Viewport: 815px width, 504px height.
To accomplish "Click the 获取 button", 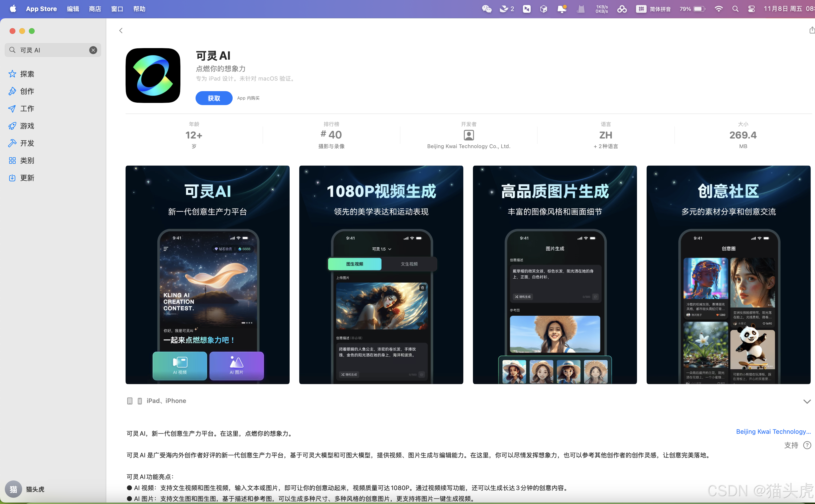I will click(x=214, y=98).
